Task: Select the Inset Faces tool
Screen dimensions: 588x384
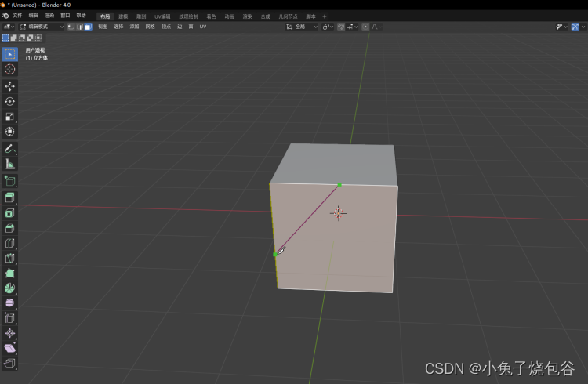Action: tap(9, 213)
